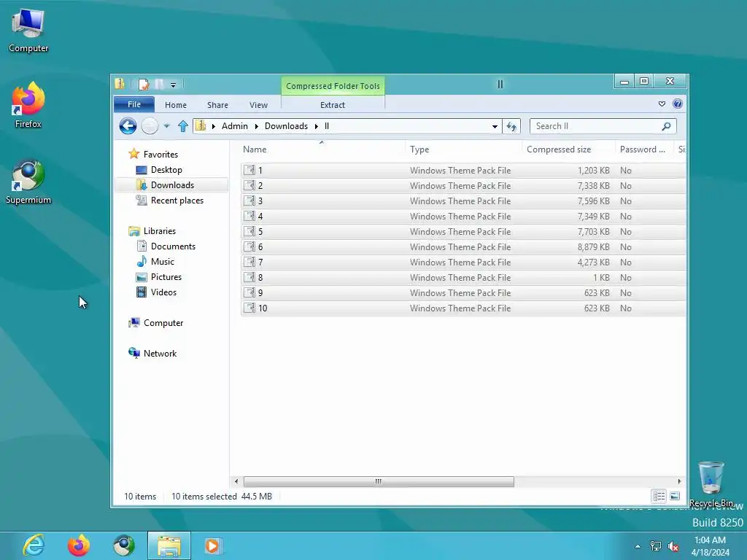Open the Documents library
The width and height of the screenshot is (747, 560).
(173, 246)
